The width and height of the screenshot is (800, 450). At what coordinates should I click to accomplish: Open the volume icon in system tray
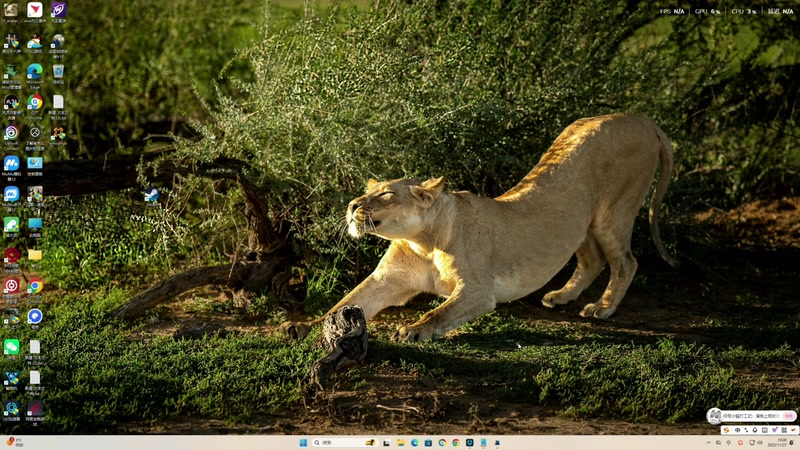[760, 443]
